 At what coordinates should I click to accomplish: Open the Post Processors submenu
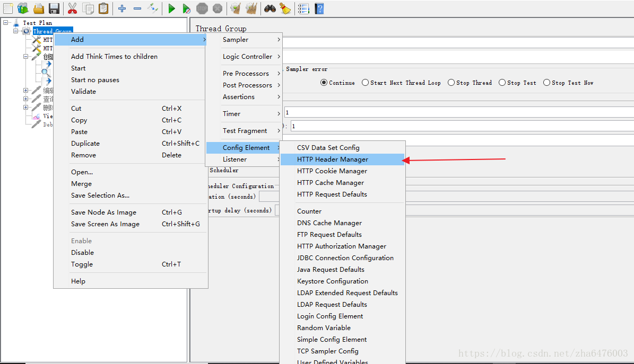244,85
